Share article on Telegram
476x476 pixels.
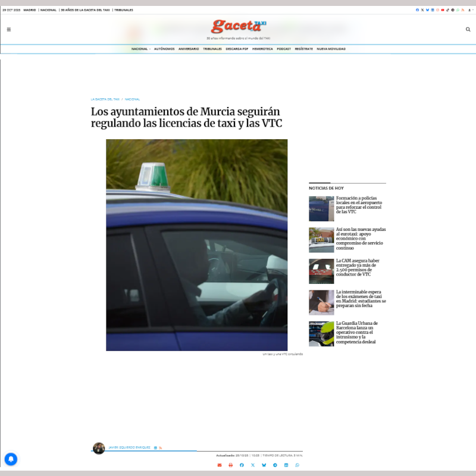point(275,465)
